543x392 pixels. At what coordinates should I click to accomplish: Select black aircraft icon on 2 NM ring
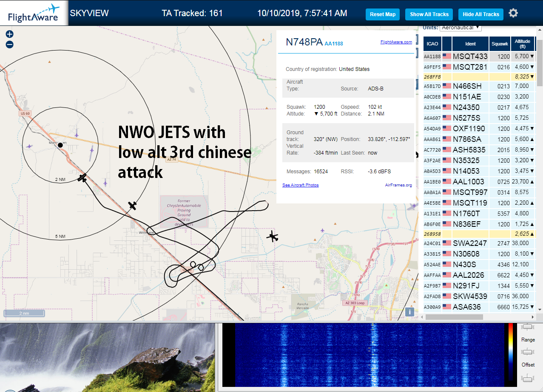(x=82, y=178)
